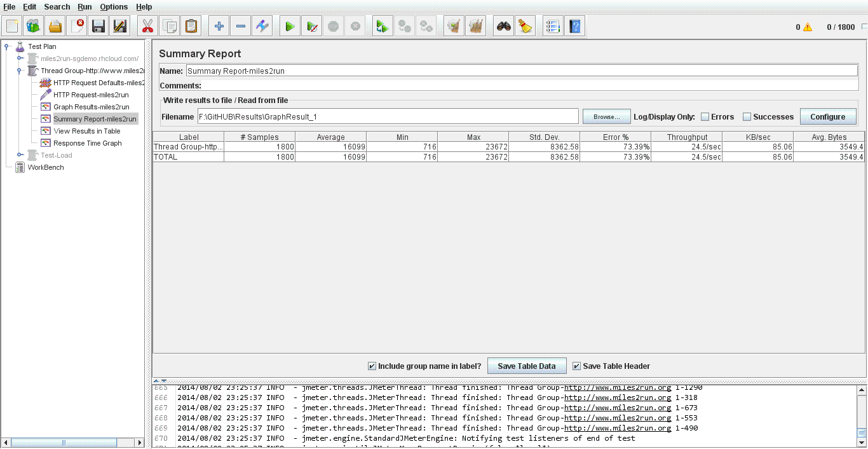Collapse the Thread Group tree node

pyautogui.click(x=20, y=71)
